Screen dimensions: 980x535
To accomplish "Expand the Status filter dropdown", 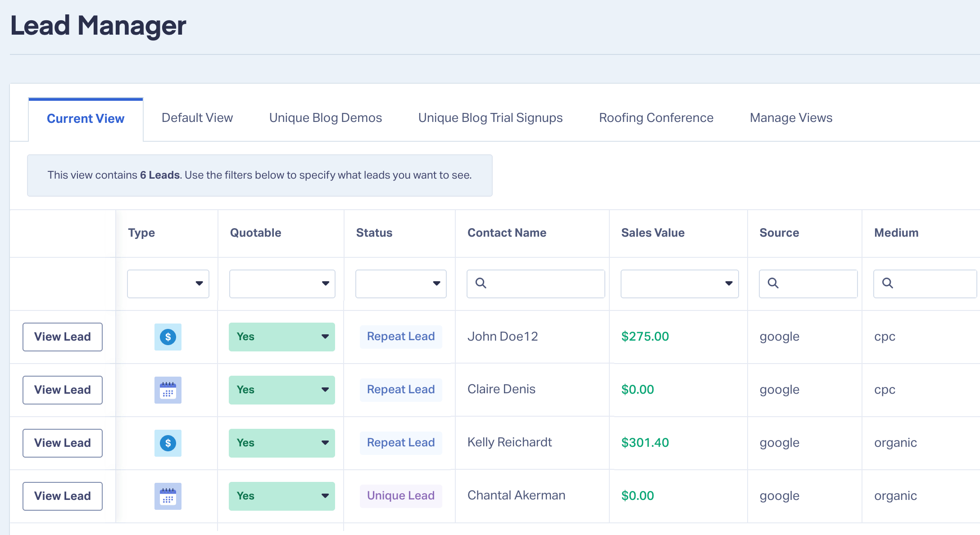I will [401, 283].
